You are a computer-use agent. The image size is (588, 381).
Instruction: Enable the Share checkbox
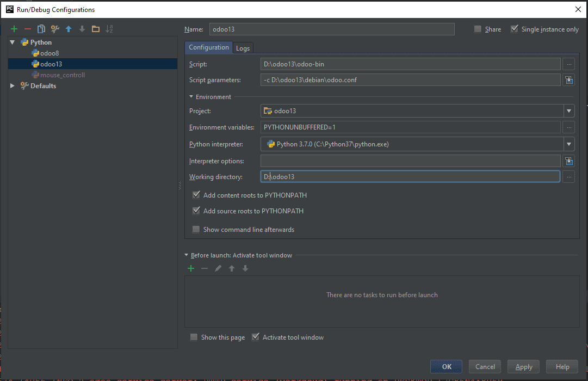[476, 29]
